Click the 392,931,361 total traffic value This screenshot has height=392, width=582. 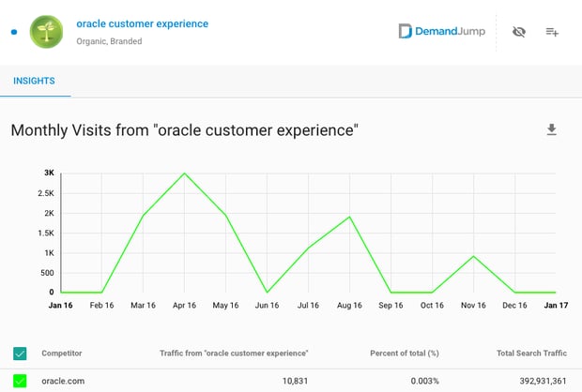(x=543, y=381)
